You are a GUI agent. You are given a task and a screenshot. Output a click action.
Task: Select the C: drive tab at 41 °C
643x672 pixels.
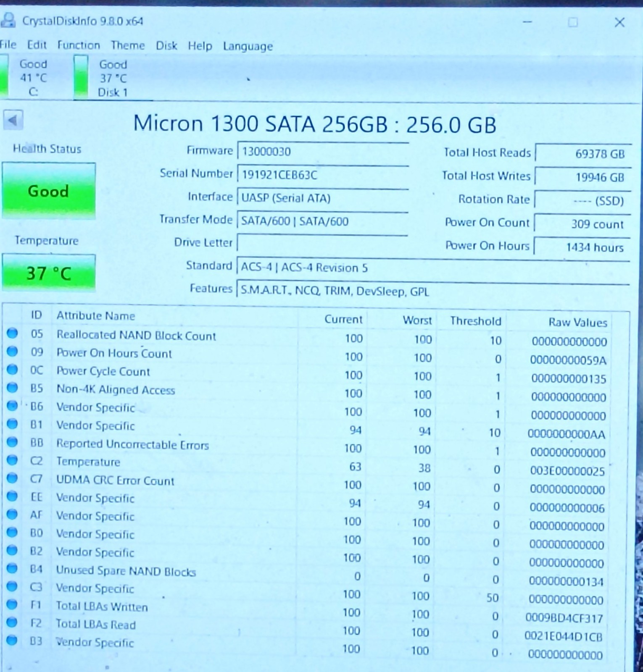point(25,78)
